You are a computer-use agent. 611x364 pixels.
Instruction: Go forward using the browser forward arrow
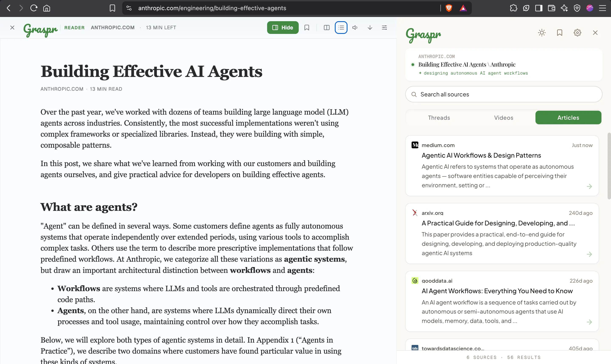pos(21,8)
